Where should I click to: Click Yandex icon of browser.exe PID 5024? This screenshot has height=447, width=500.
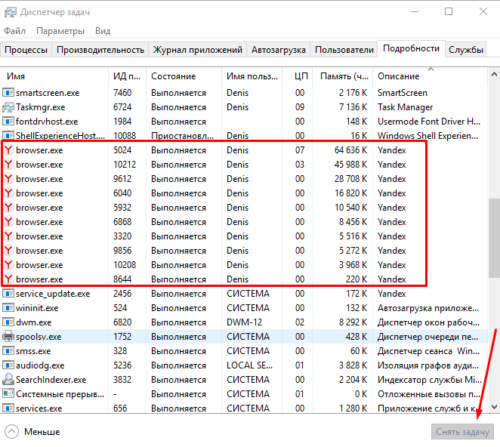coord(8,150)
